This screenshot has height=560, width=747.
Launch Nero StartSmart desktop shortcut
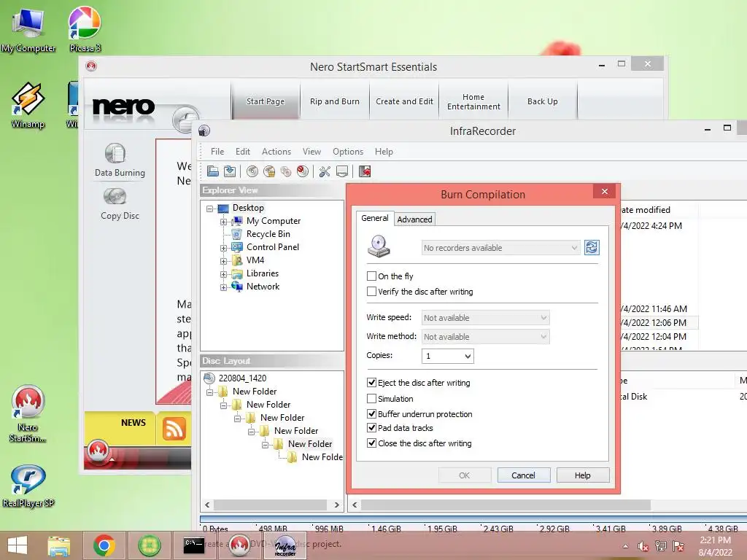pos(28,414)
